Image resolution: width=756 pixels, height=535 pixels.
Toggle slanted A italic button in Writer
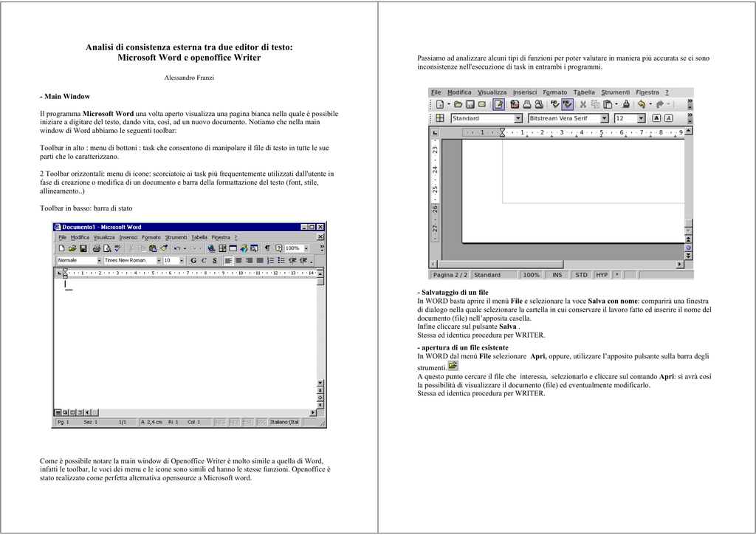pos(668,118)
